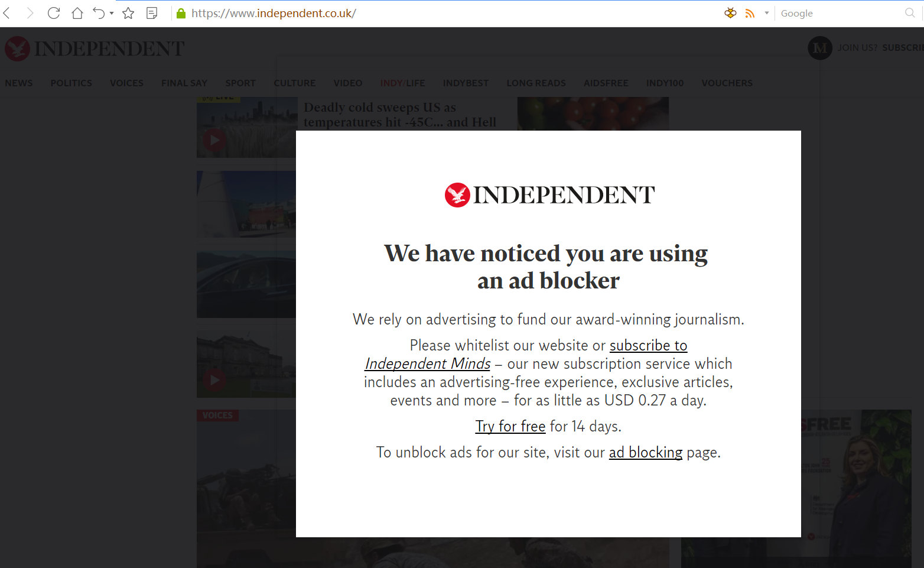The width and height of the screenshot is (924, 568).
Task: Open the CULTURE section
Action: tap(295, 83)
